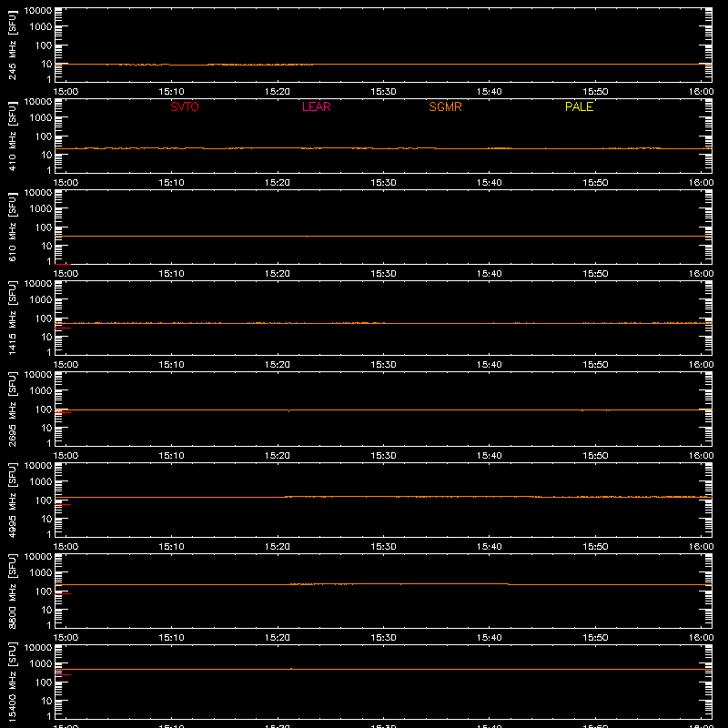This screenshot has height=728, width=728.
Task: Click the 10000 tick value on 245 MHz axis
Action: [x=38, y=11]
